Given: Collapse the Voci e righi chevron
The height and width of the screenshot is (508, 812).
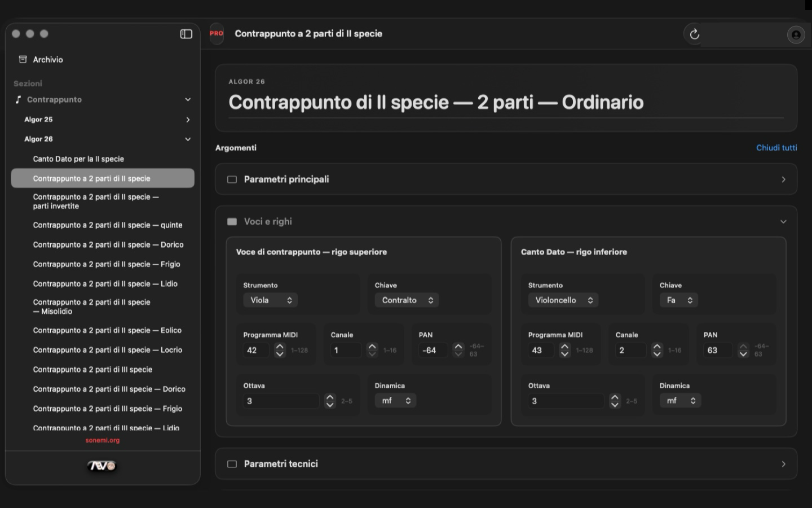Looking at the screenshot, I should click(x=783, y=222).
